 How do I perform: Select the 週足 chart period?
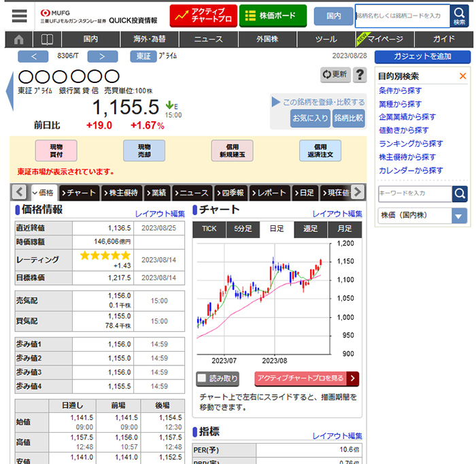point(311,229)
